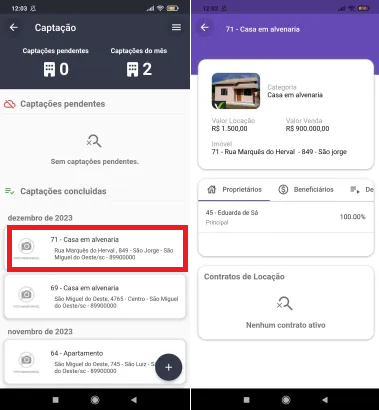Click the Valor Locação R$ 1.500,00 value
This screenshot has width=379, height=410.
(x=229, y=129)
